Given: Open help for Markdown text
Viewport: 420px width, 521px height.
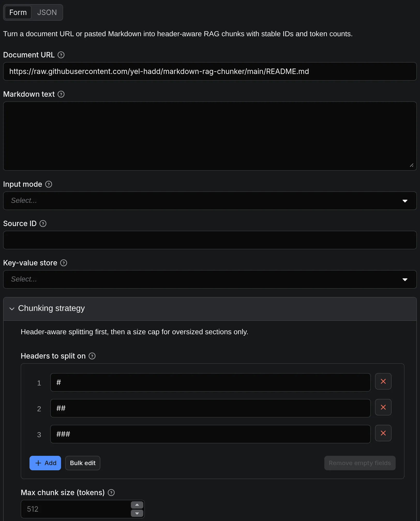Looking at the screenshot, I should [61, 94].
